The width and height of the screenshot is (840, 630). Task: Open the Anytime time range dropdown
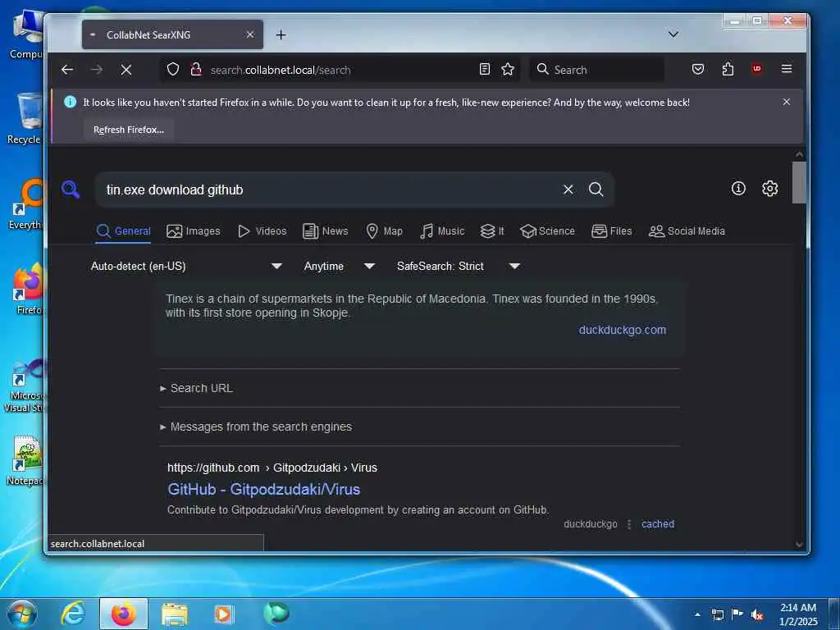click(339, 267)
